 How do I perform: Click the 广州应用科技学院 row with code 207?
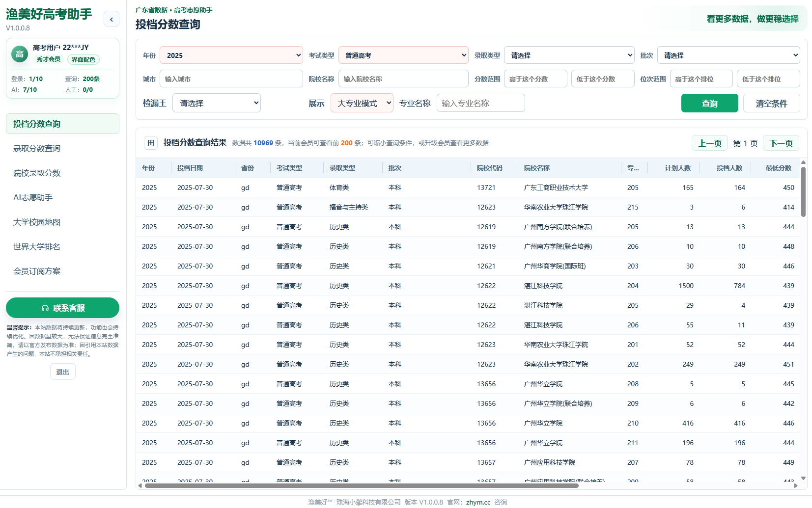[468, 462]
